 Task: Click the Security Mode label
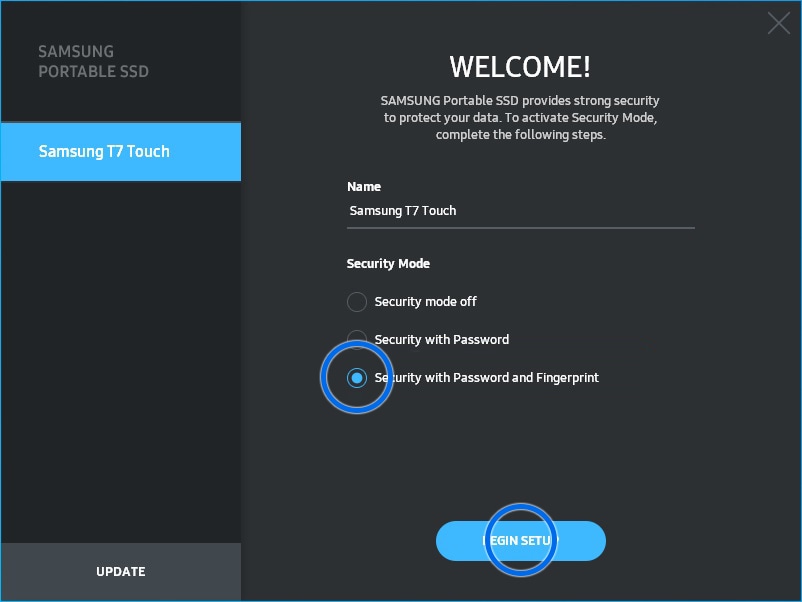pyautogui.click(x=388, y=263)
